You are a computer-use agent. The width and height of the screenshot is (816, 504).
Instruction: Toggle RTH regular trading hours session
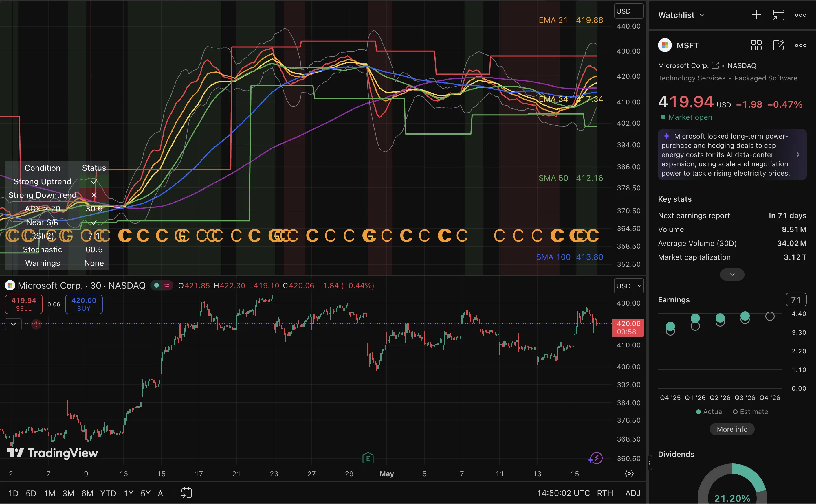coord(605,493)
